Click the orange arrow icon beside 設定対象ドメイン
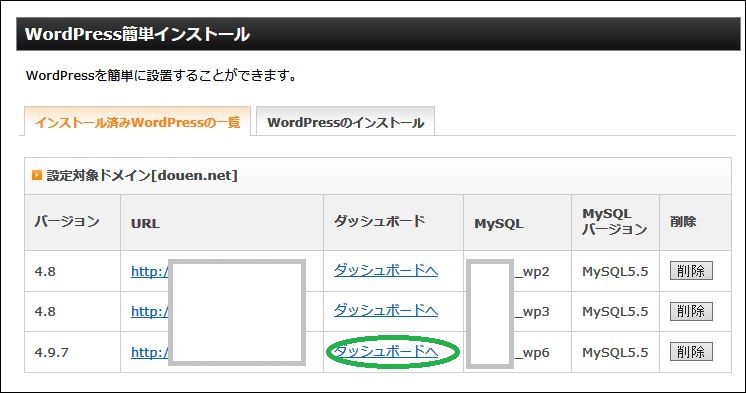The height and width of the screenshot is (393, 746). click(x=37, y=175)
